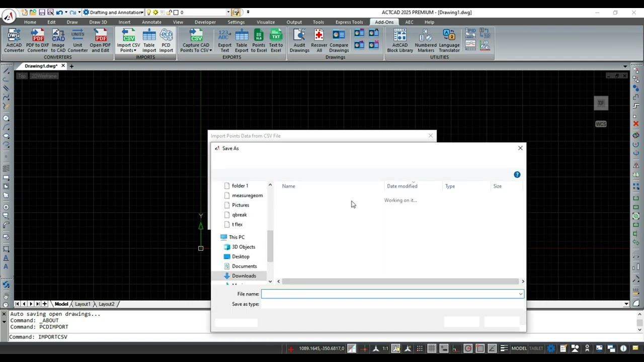Launch Language Translator utility

pos(449,41)
